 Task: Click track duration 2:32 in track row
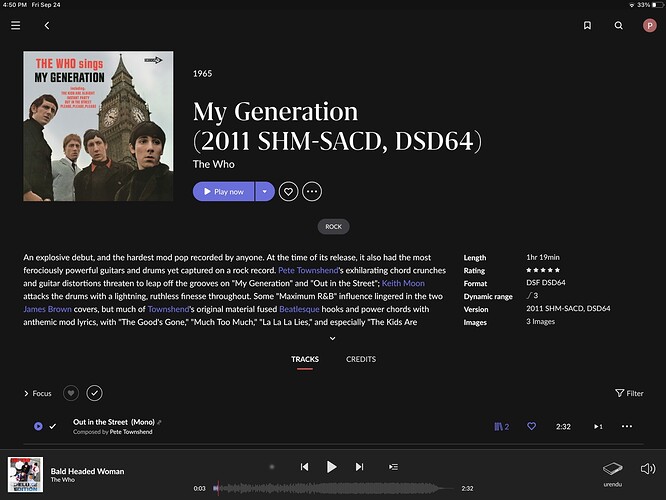pos(563,427)
